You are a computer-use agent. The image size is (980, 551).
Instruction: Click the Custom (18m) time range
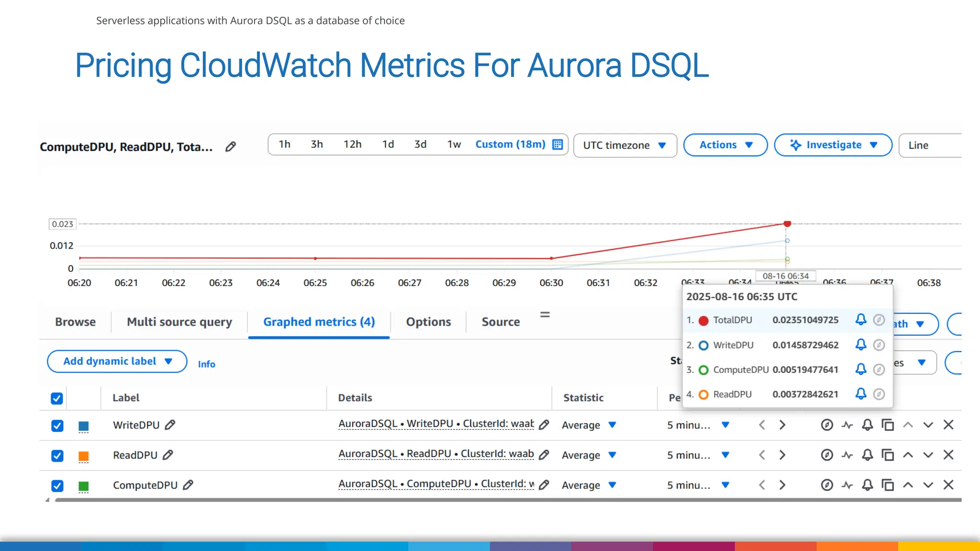511,144
